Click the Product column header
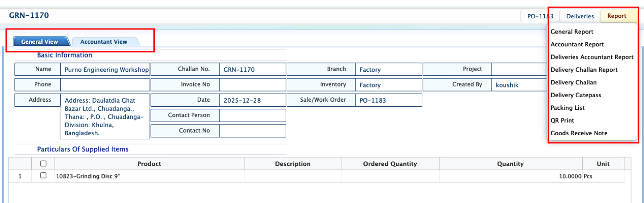Image resolution: width=644 pixels, height=203 pixels. [x=149, y=164]
